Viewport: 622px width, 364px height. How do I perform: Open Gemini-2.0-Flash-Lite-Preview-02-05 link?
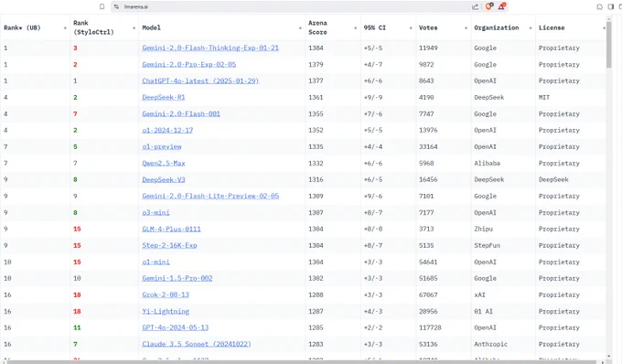[210, 197]
